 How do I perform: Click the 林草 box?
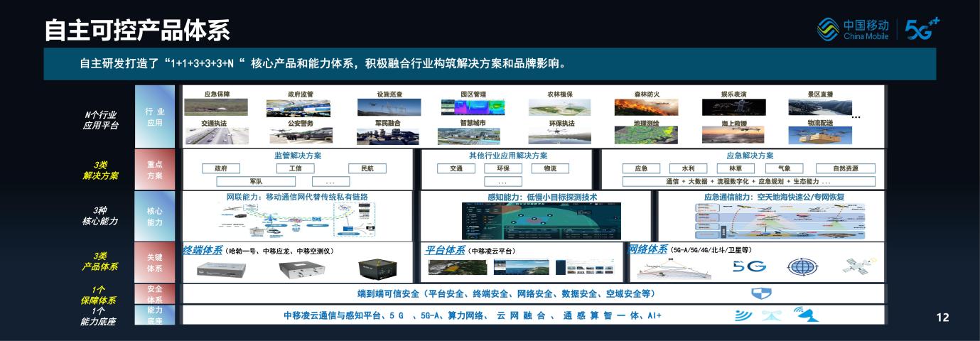pyautogui.click(x=736, y=168)
